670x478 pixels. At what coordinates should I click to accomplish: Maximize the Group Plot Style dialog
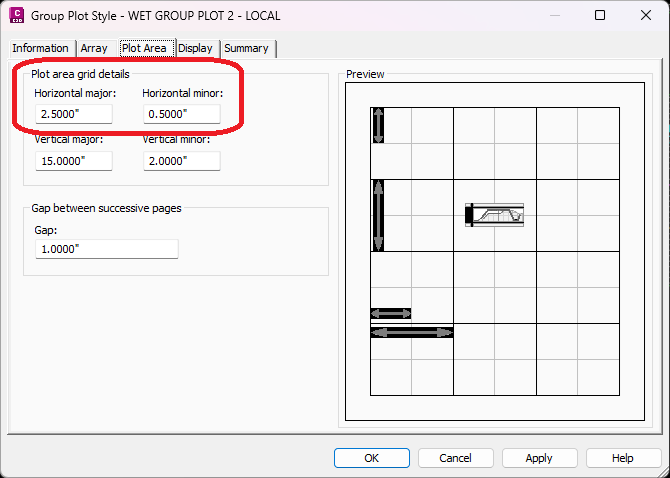[600, 16]
